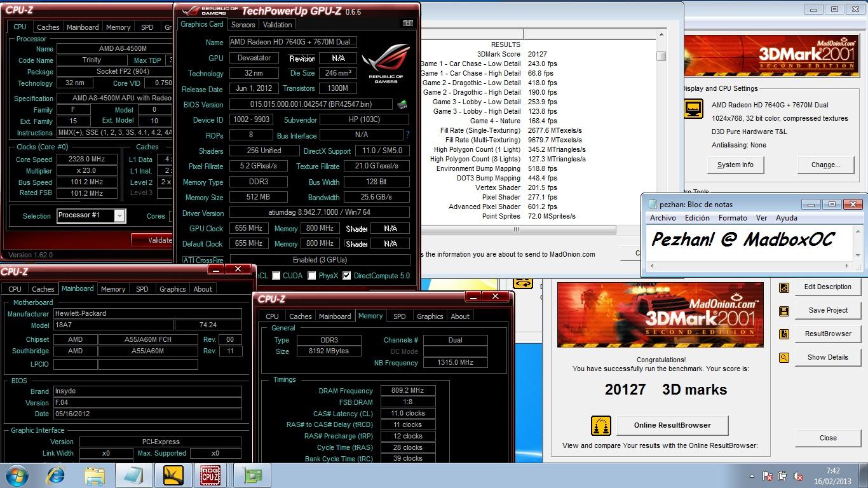Open Windows Start menu orb
This screenshot has height=488, width=868.
point(17,475)
